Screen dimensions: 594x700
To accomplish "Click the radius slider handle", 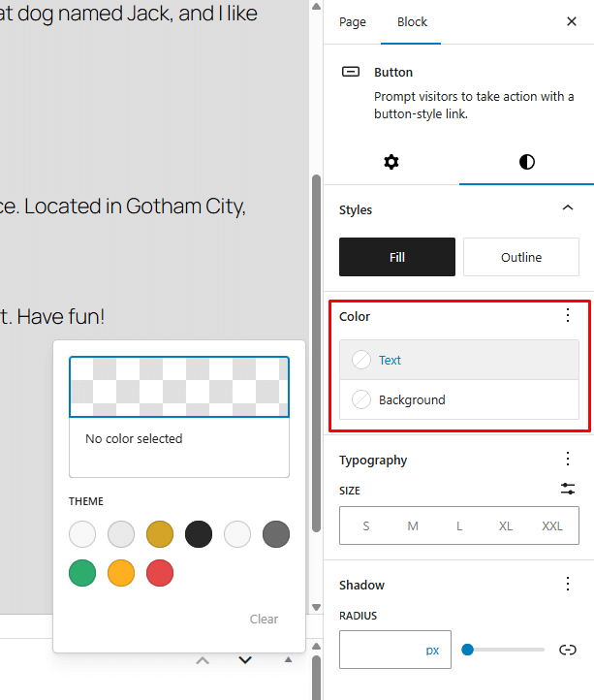I will (467, 650).
